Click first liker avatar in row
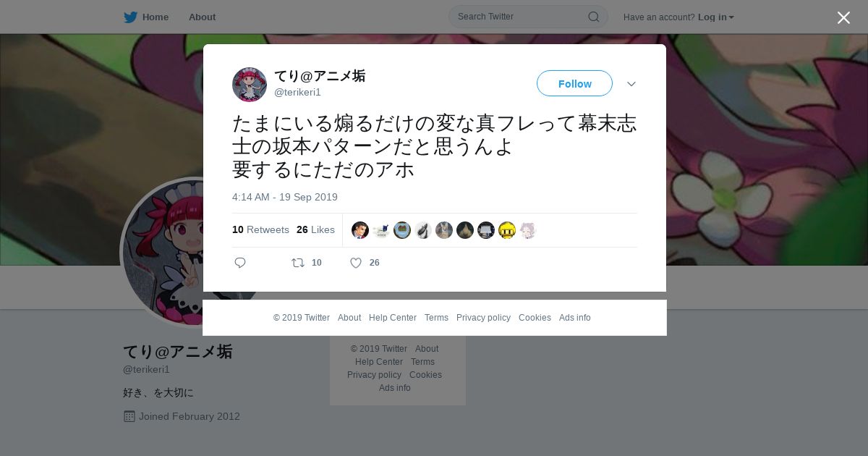 click(360, 230)
